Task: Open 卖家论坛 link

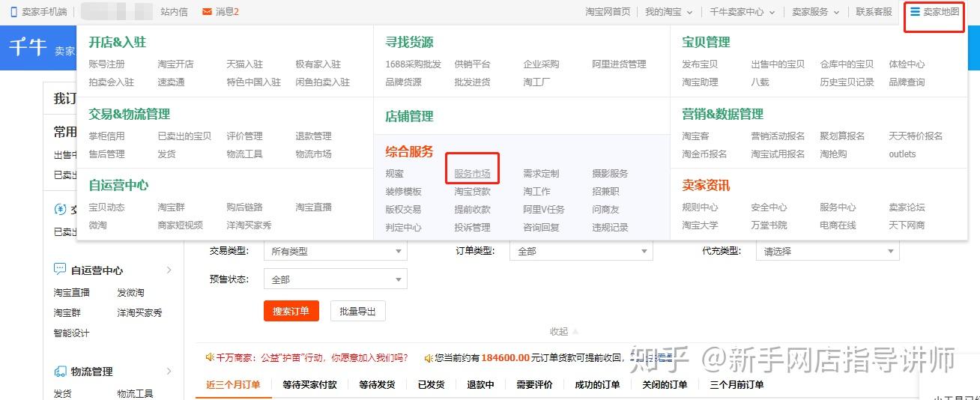Action: click(907, 207)
